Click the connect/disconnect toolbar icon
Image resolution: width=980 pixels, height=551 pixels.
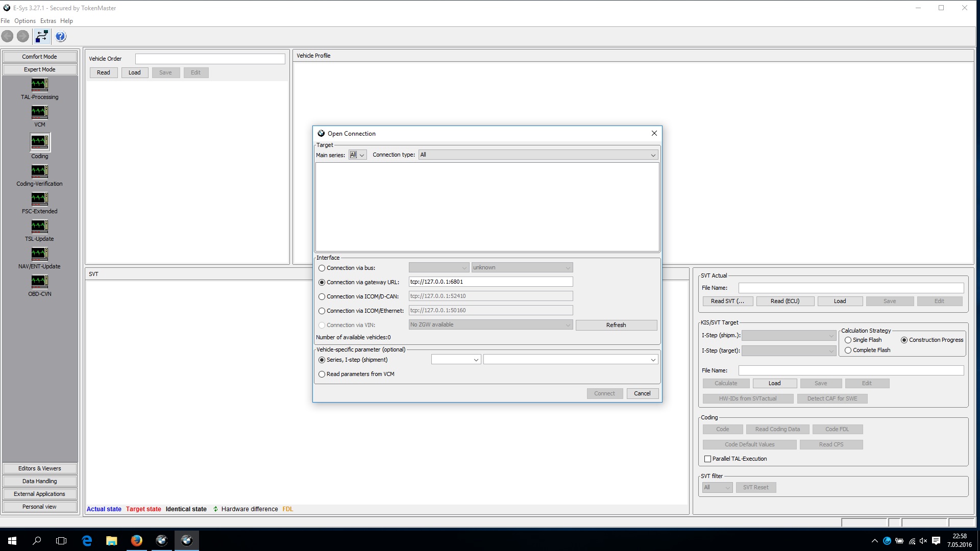tap(42, 36)
